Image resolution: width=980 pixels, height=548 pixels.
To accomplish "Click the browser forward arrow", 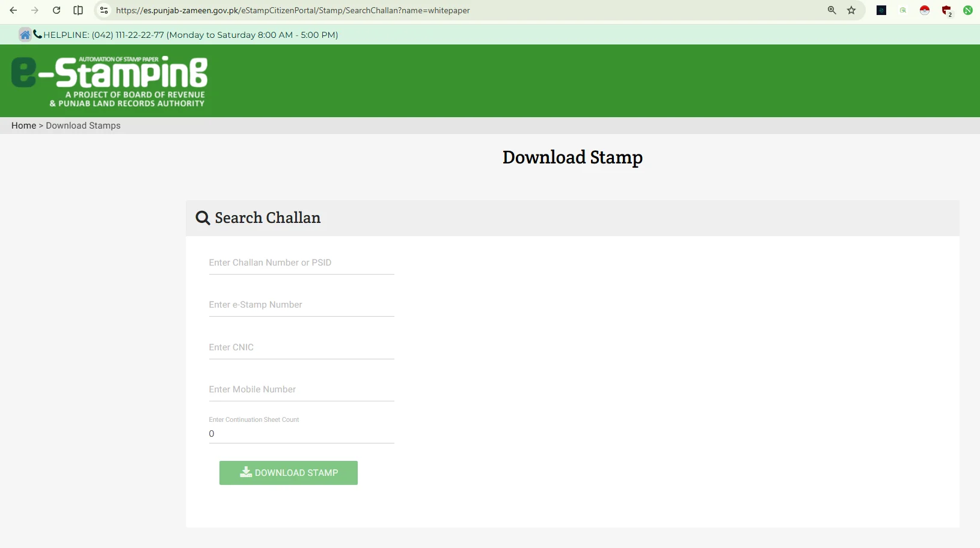I will [x=35, y=10].
